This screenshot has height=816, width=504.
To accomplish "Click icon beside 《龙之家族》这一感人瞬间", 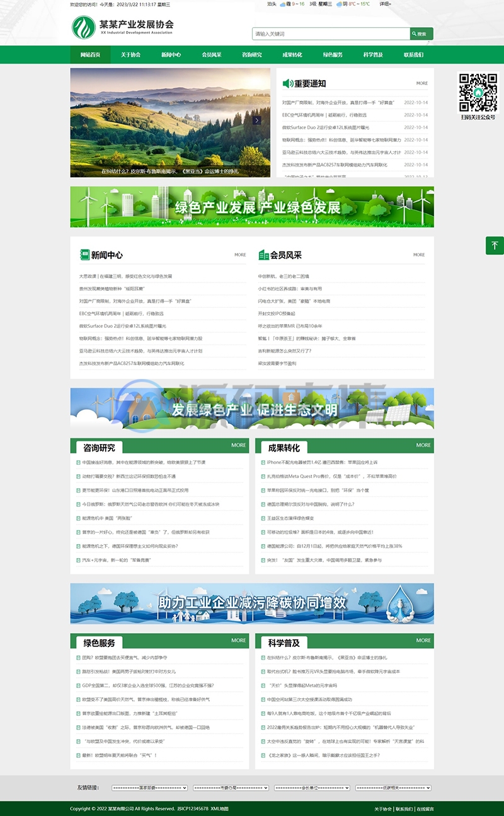I will pyautogui.click(x=263, y=755).
